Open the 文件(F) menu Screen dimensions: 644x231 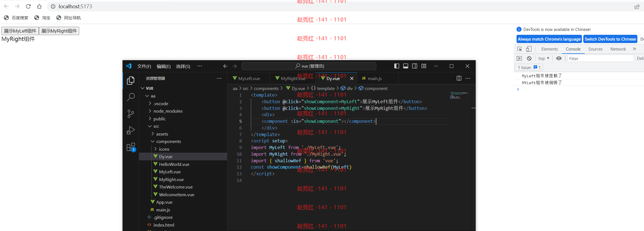(144, 66)
